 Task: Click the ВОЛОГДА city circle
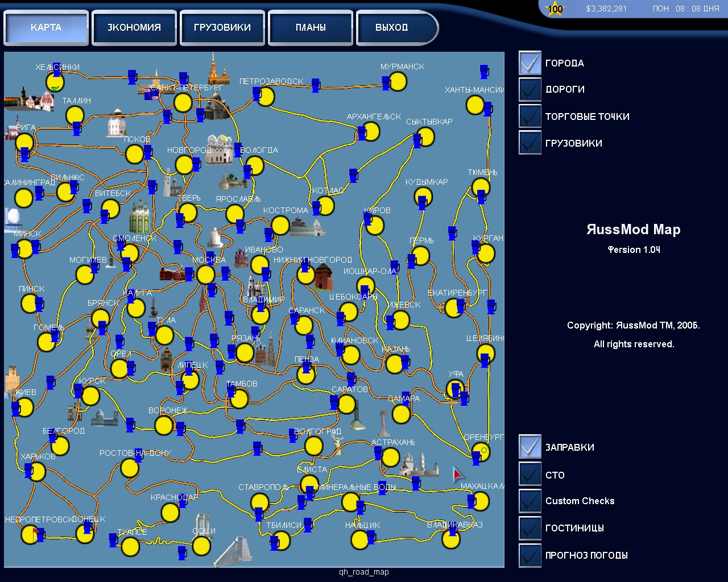[255, 165]
